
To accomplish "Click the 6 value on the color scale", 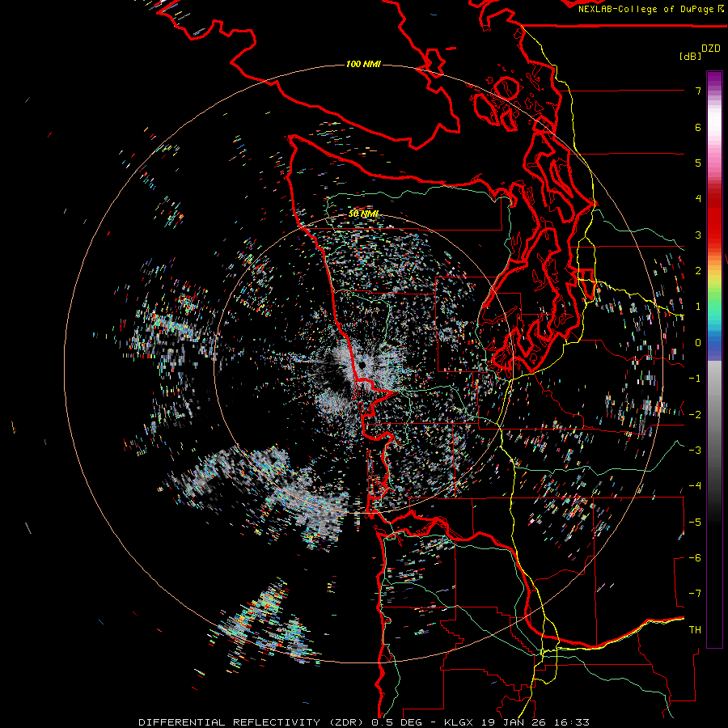I will click(698, 127).
